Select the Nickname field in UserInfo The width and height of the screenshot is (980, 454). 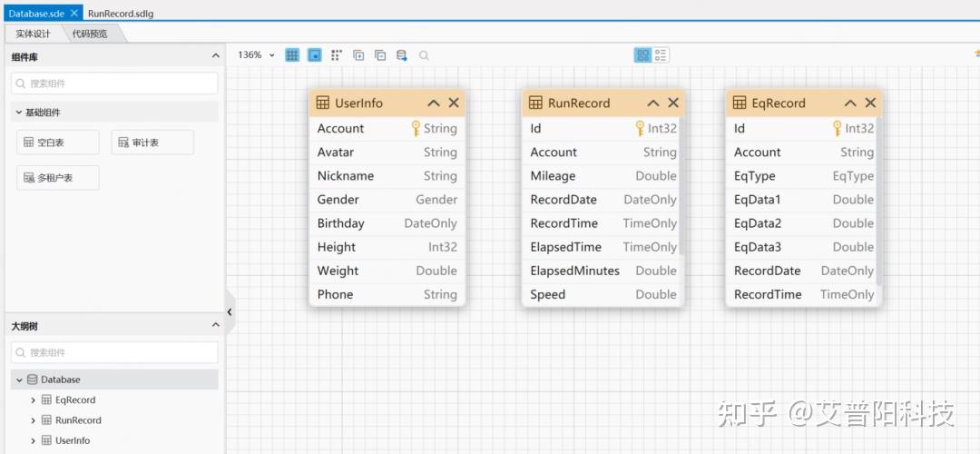click(387, 176)
